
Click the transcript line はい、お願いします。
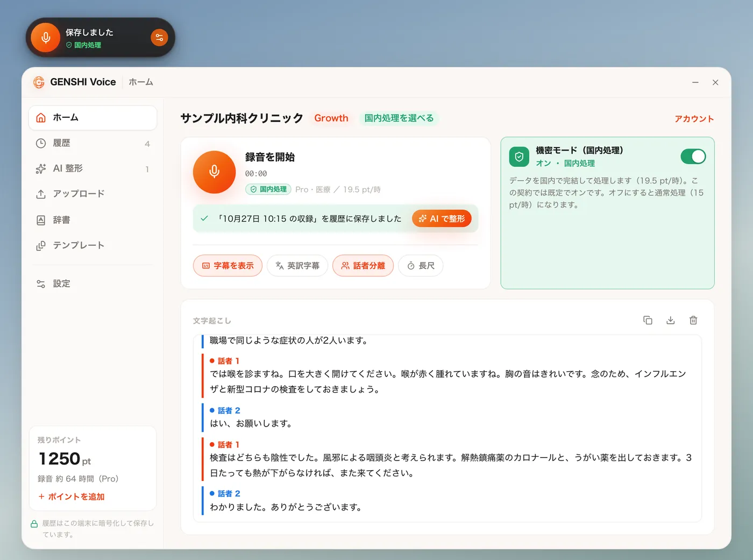click(x=251, y=424)
